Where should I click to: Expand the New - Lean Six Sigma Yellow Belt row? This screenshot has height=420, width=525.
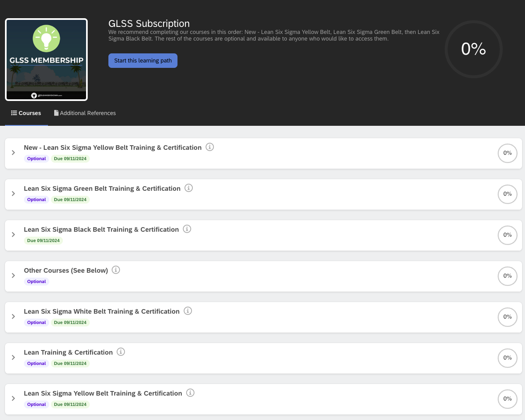(13, 153)
